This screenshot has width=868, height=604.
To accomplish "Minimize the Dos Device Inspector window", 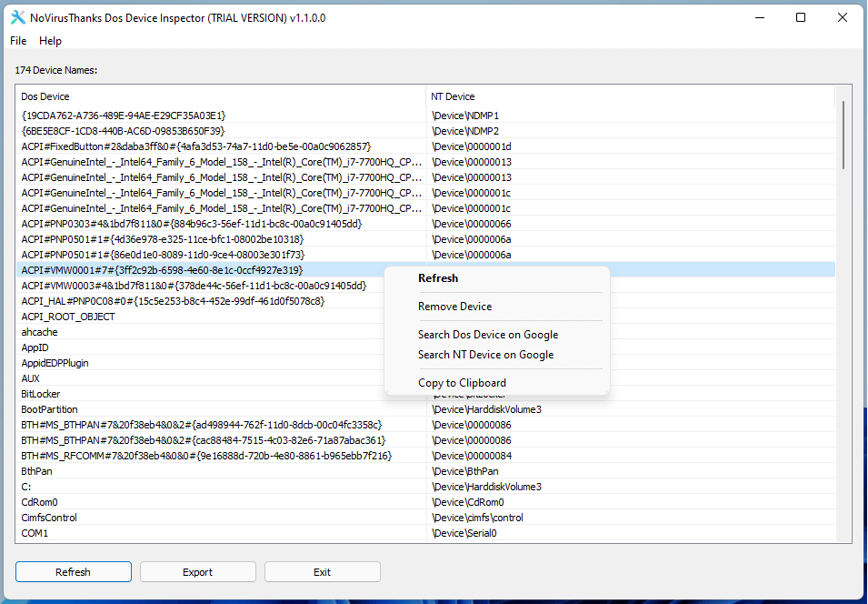I will pos(760,17).
